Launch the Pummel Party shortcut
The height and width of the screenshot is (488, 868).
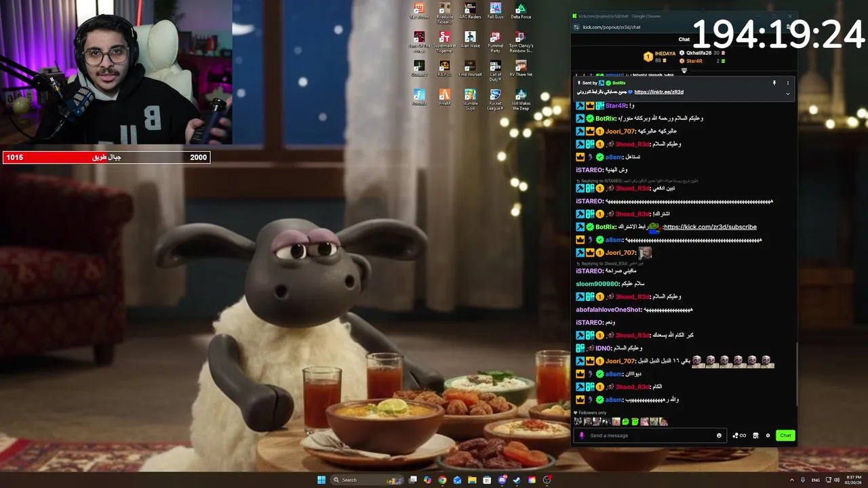coord(496,41)
